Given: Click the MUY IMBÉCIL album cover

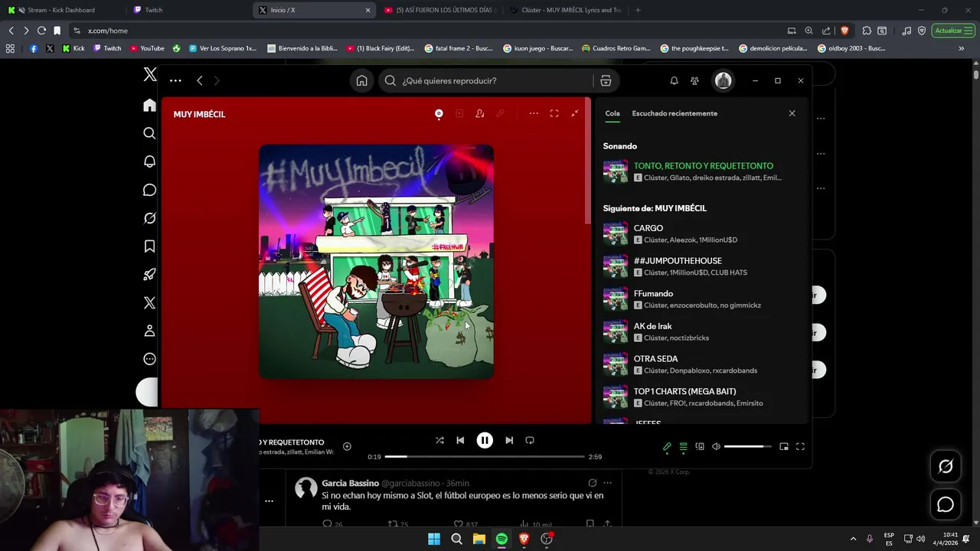Looking at the screenshot, I should click(376, 261).
